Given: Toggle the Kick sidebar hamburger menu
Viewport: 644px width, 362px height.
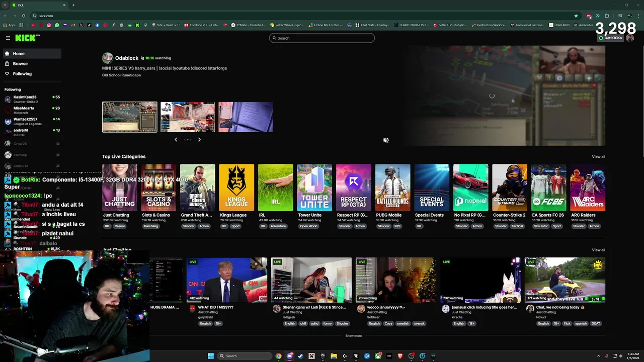Looking at the screenshot, I should (x=8, y=38).
